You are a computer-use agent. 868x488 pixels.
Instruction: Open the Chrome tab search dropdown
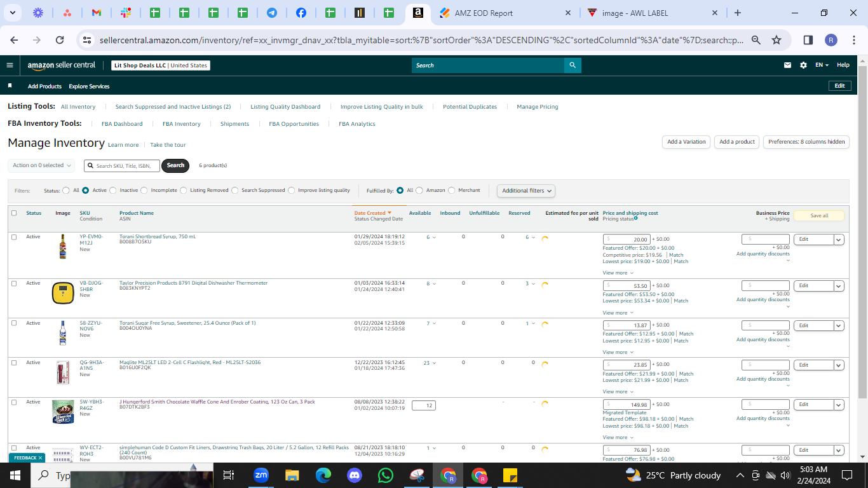click(13, 13)
